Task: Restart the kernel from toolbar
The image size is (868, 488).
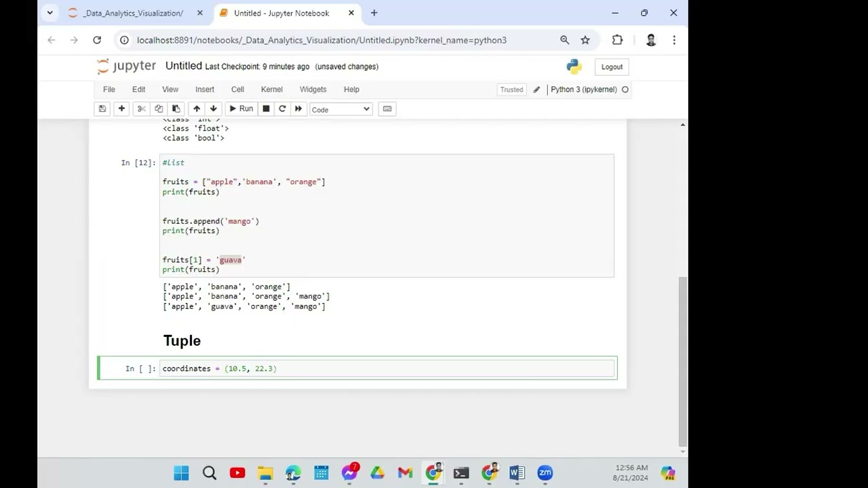Action: point(282,108)
